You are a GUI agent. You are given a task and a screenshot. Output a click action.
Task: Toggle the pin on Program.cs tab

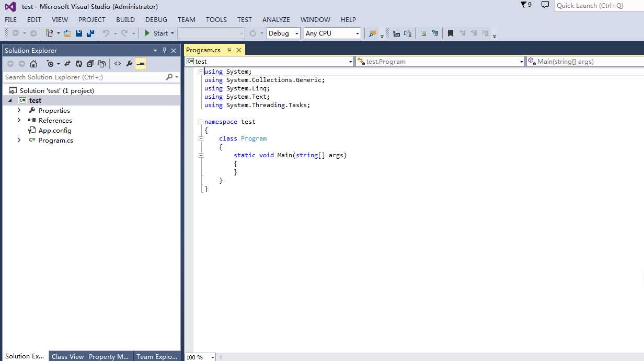[x=229, y=50]
